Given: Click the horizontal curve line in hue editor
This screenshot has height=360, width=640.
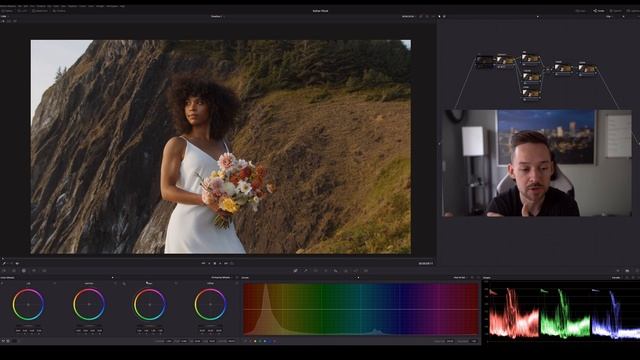Looking at the screenshot, I should 361,309.
